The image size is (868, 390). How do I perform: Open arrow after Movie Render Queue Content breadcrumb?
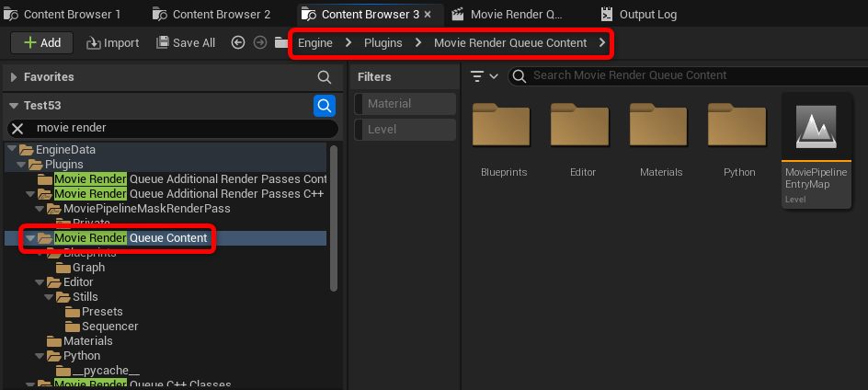pyautogui.click(x=602, y=42)
